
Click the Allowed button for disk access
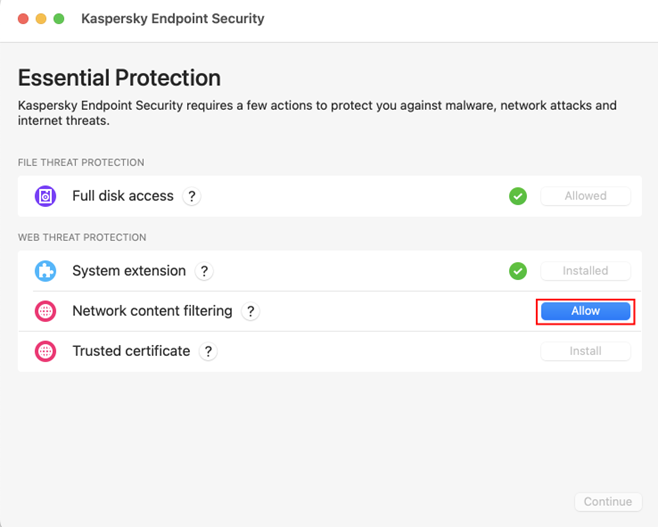[x=585, y=196]
